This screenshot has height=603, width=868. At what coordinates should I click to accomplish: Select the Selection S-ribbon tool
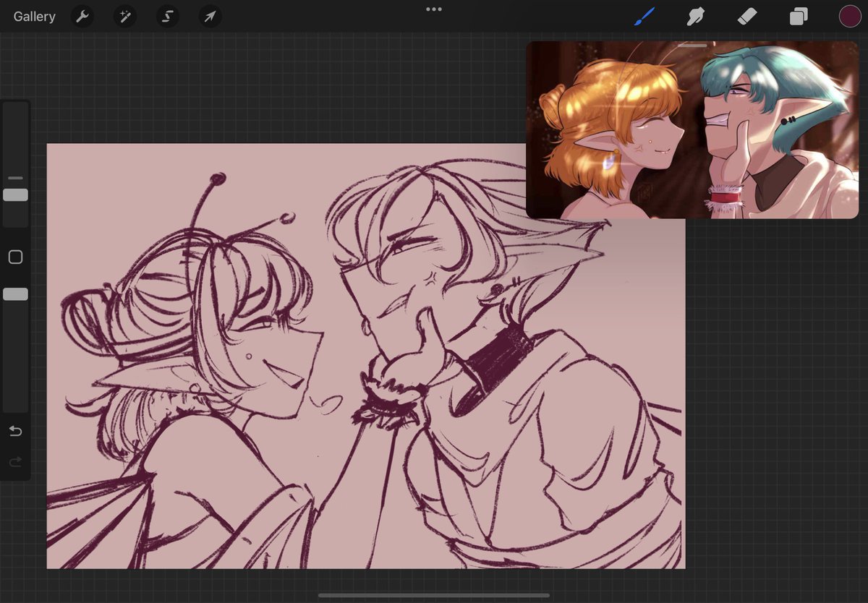tap(168, 16)
